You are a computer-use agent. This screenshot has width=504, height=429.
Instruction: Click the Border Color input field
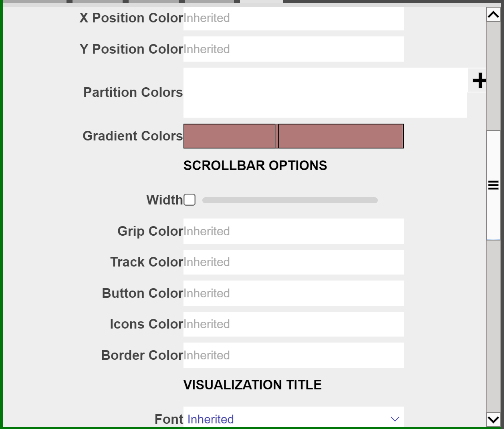tap(293, 355)
